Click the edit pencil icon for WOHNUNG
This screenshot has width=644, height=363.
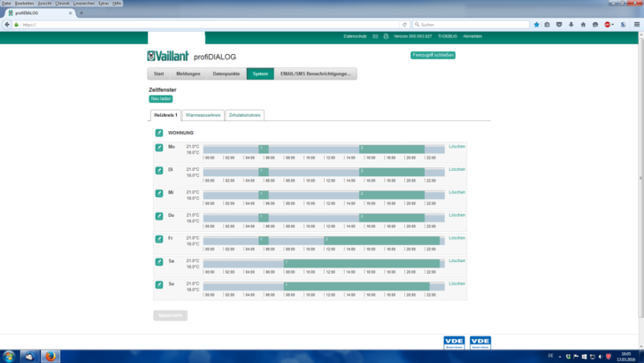159,133
